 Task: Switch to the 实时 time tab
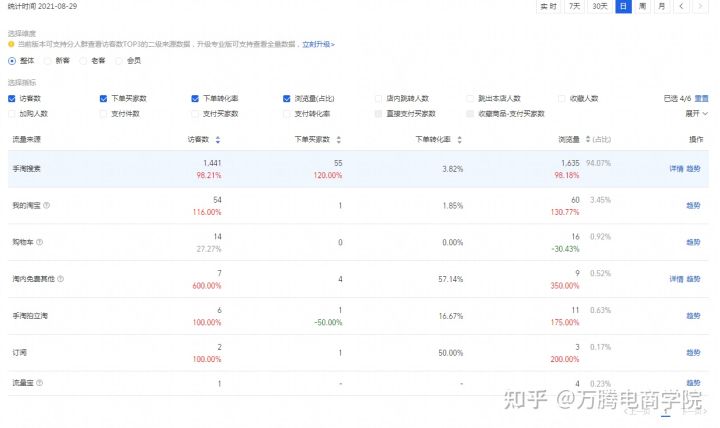pyautogui.click(x=548, y=6)
